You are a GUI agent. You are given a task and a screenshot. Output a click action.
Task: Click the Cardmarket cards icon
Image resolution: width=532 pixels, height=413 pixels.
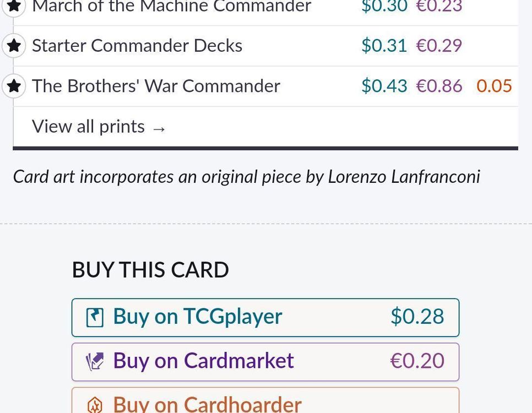[95, 361]
